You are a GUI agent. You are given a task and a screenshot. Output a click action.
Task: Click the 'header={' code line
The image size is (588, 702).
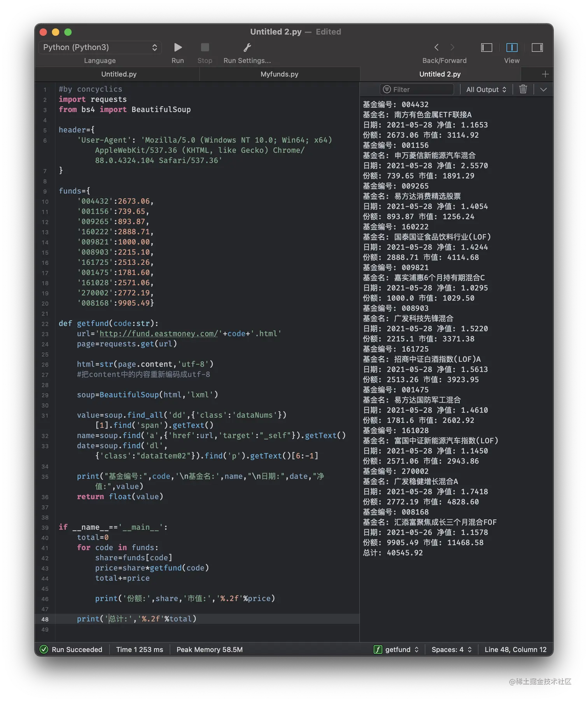pyautogui.click(x=77, y=130)
